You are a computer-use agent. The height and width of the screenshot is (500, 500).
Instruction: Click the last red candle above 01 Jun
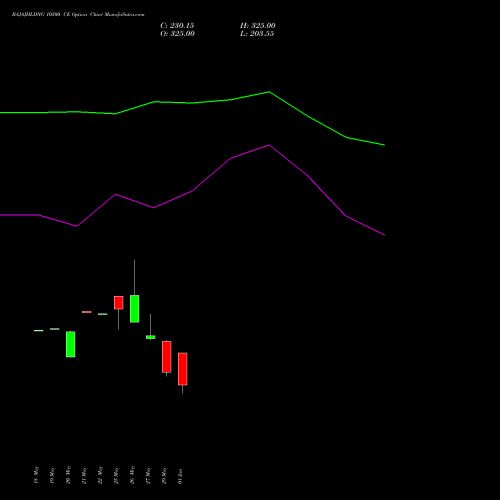183,369
